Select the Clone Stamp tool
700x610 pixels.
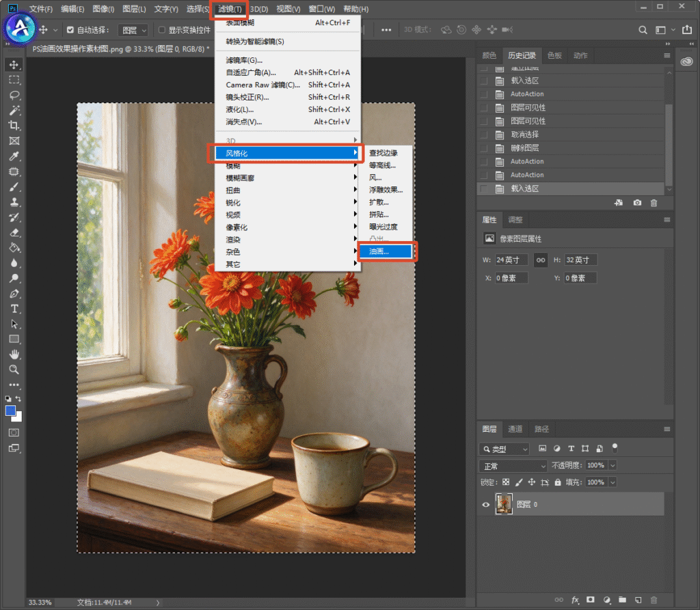click(x=14, y=202)
